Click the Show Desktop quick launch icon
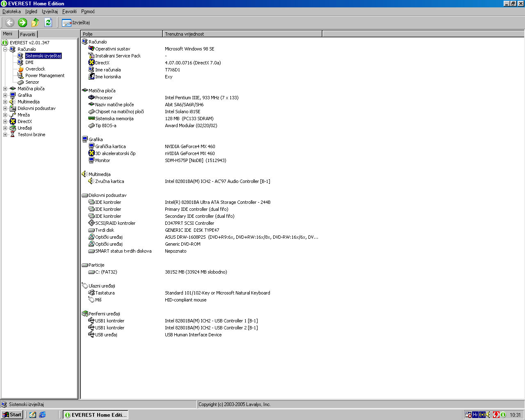 click(x=33, y=415)
